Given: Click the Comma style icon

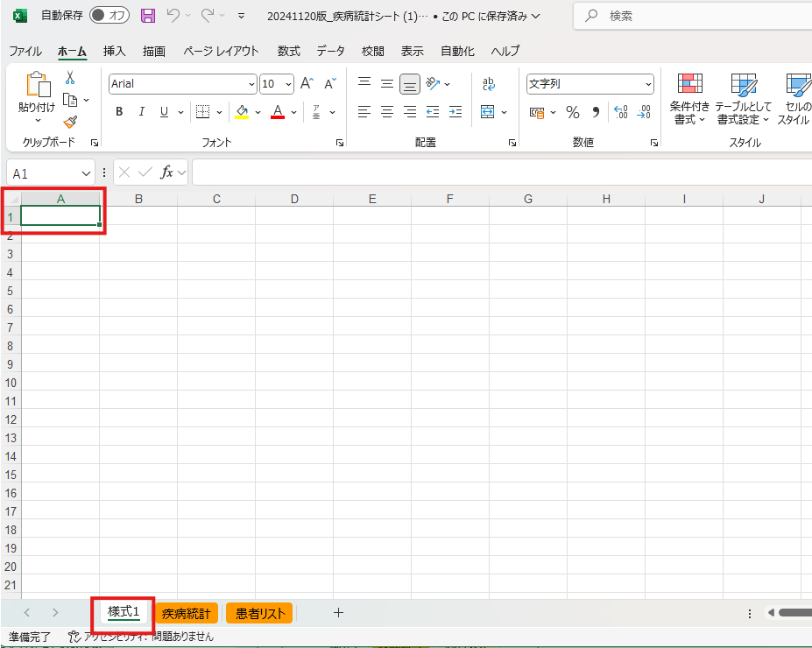Looking at the screenshot, I should (x=596, y=112).
